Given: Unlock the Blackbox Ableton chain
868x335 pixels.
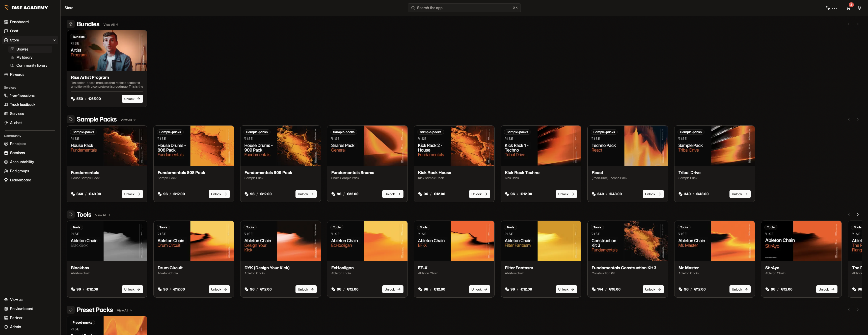Looking at the screenshot, I should coord(132,290).
